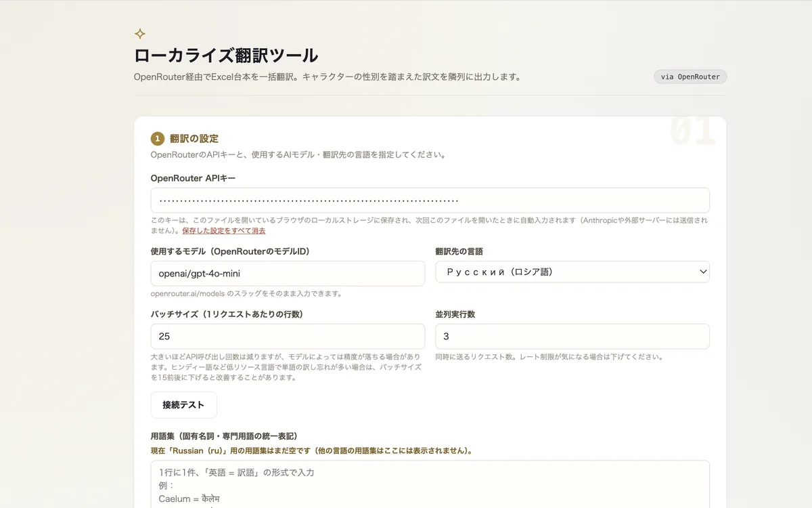Edit the model ID field 'openai/gpt-4o-mini'
The width and height of the screenshot is (812, 508).
[288, 274]
